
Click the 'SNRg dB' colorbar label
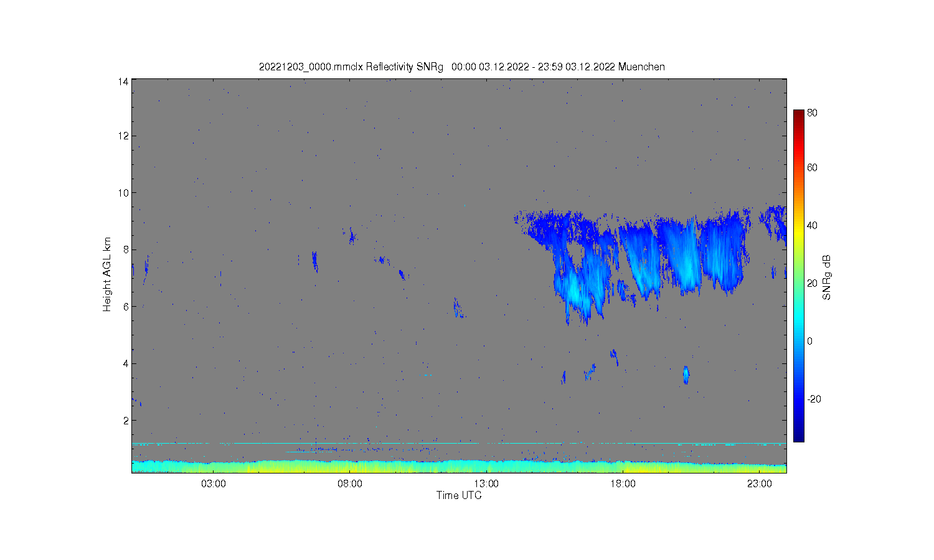827,278
